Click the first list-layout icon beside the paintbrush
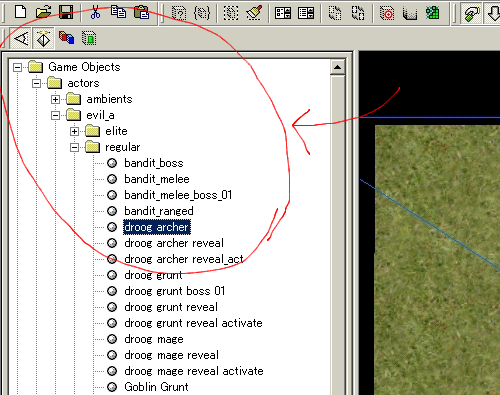This screenshot has width=500, height=395. click(x=283, y=13)
